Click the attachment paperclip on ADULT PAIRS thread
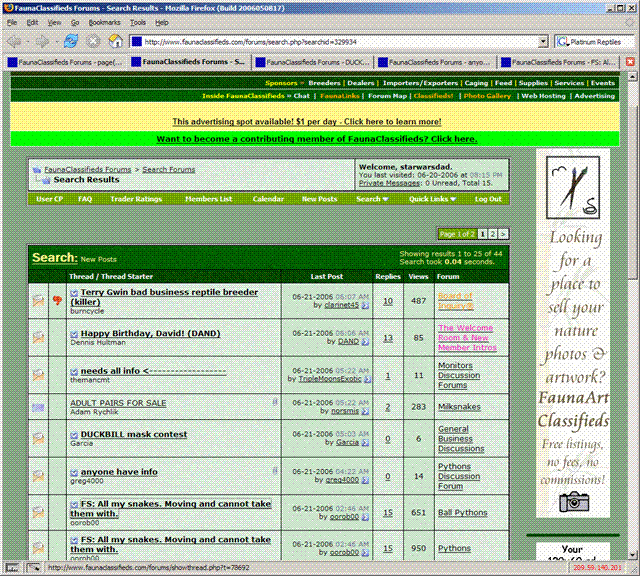640x576 pixels. [275, 402]
